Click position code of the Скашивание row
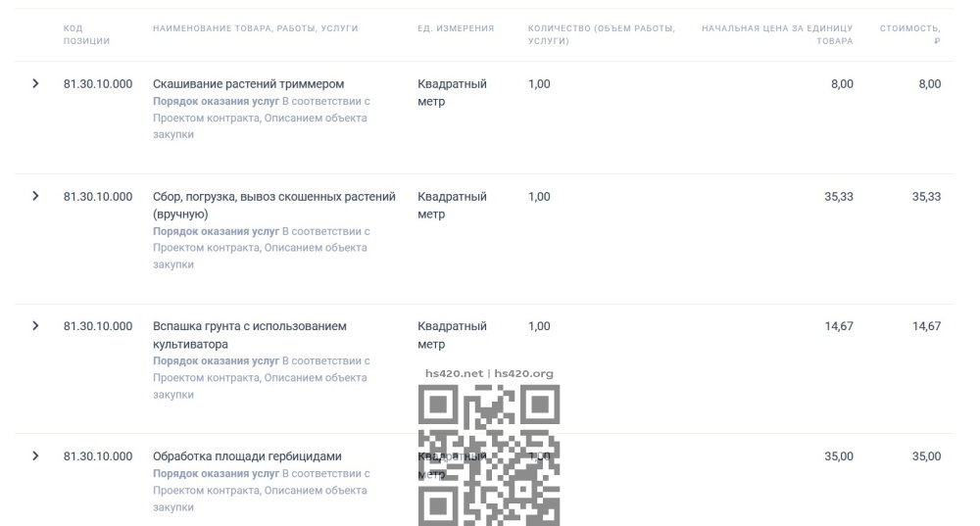 click(x=97, y=83)
